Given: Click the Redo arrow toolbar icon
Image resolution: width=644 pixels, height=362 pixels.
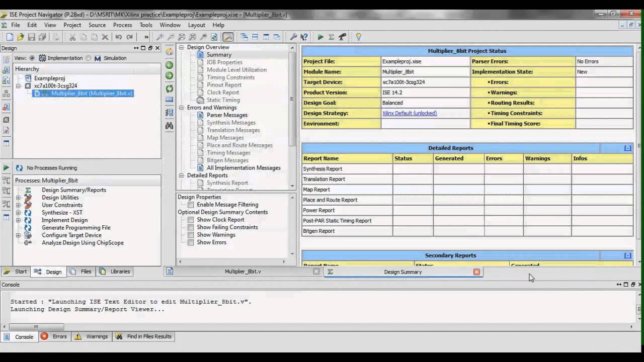Looking at the screenshot, I should tap(130, 37).
